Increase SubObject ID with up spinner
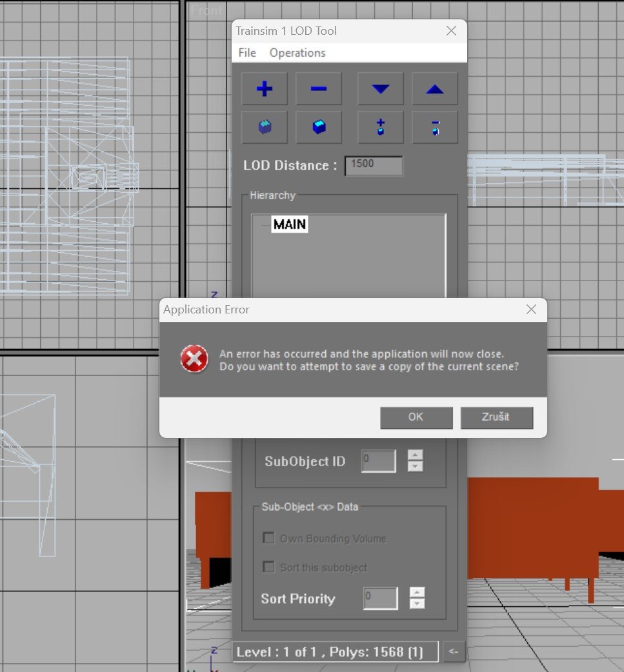The width and height of the screenshot is (624, 672). click(x=415, y=455)
